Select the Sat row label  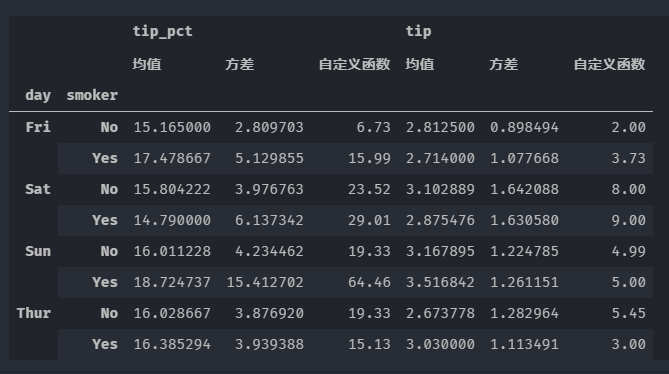tap(38, 189)
